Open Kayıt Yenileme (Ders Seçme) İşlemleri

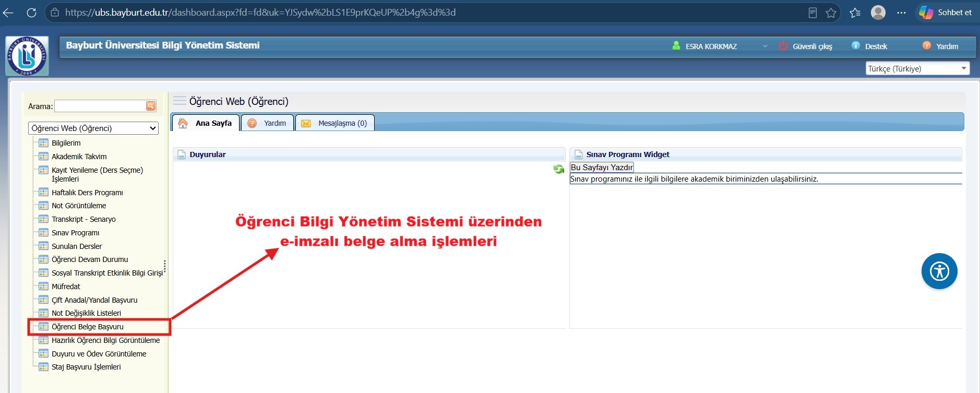point(97,174)
